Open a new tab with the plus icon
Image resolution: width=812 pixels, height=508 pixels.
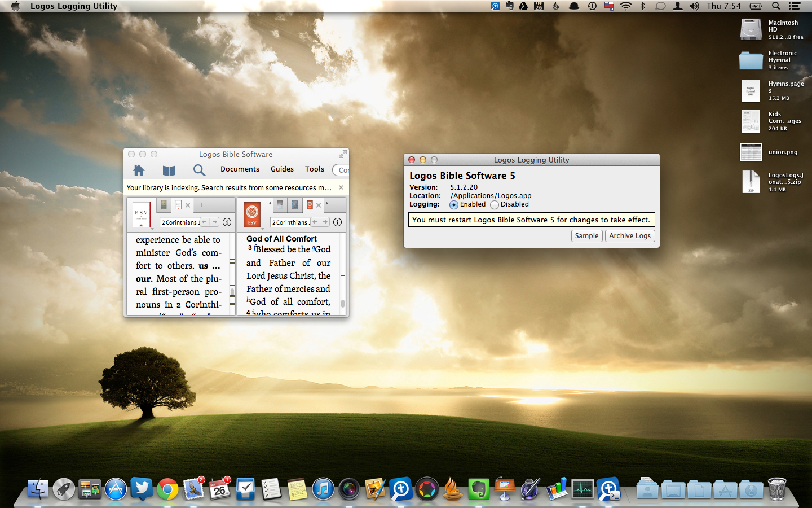(201, 205)
